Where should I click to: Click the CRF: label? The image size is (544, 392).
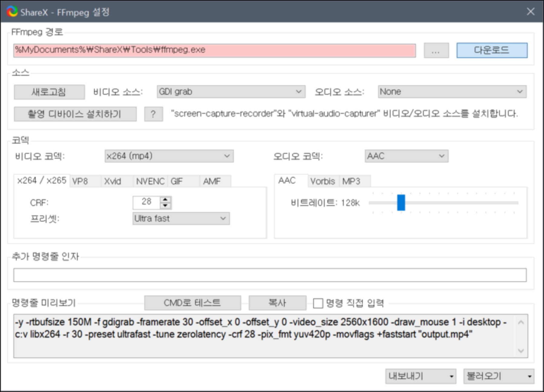(x=39, y=203)
